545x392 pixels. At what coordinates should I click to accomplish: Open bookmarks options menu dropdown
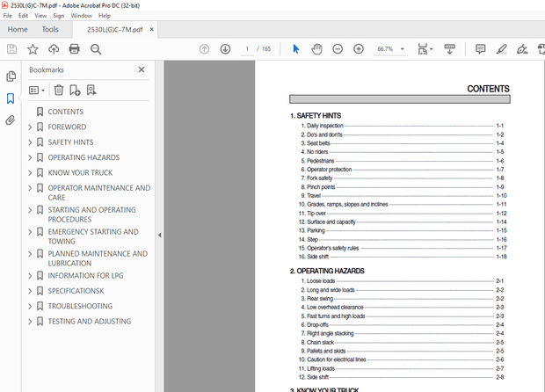click(x=37, y=91)
